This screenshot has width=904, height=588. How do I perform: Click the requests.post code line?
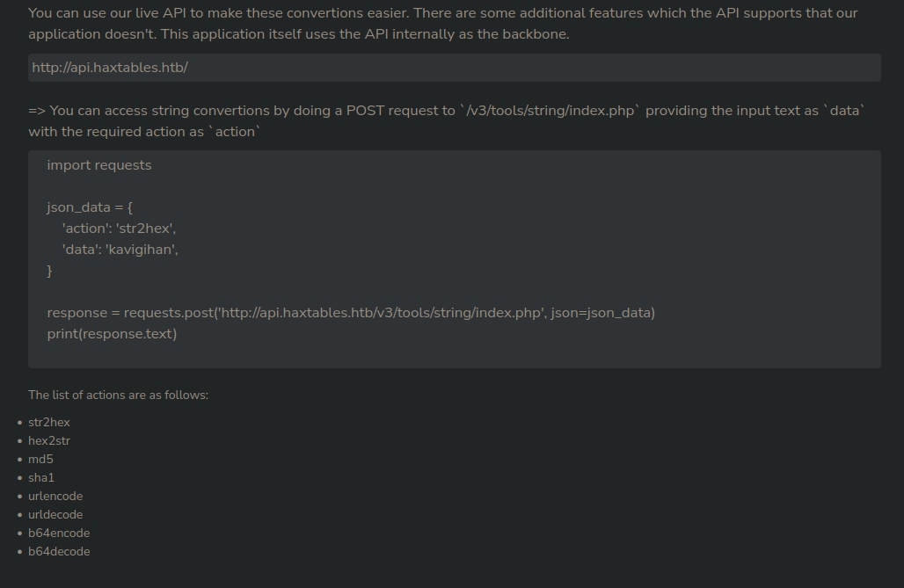351,313
